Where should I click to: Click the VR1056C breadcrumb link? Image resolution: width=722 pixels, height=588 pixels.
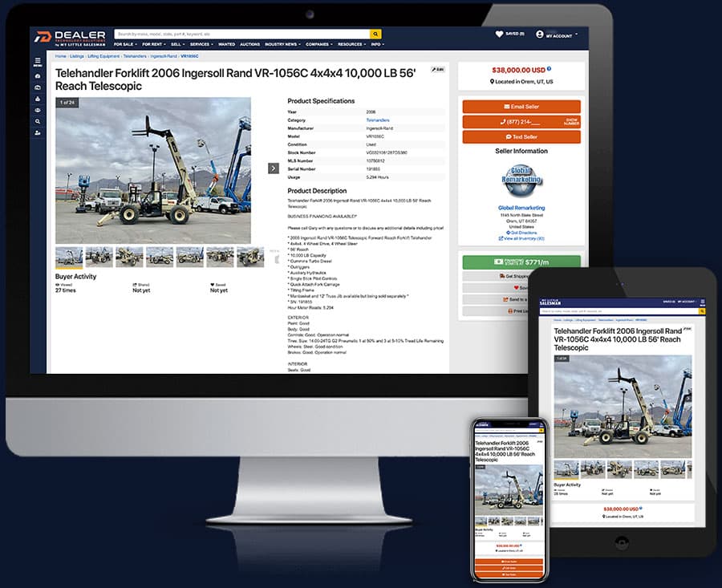point(189,56)
